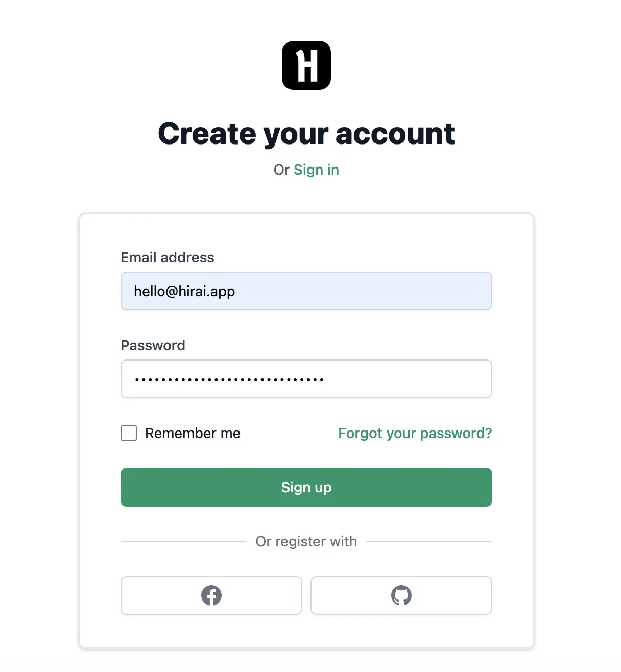Click the divider line right of Or register with
Viewport: 621px width, 672px height.
[x=429, y=541]
